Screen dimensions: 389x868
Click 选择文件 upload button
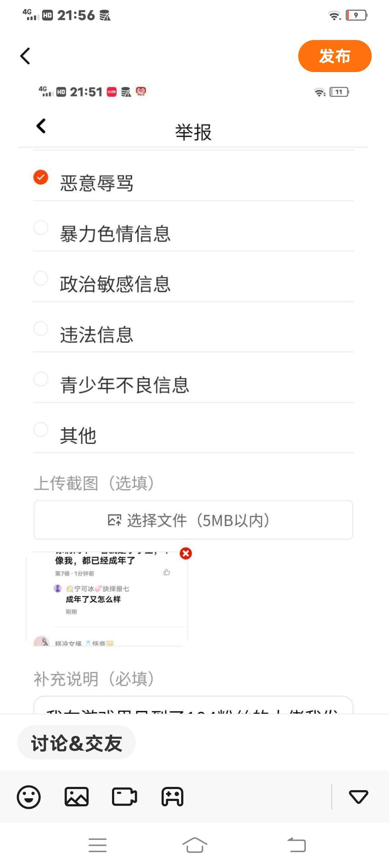click(193, 520)
